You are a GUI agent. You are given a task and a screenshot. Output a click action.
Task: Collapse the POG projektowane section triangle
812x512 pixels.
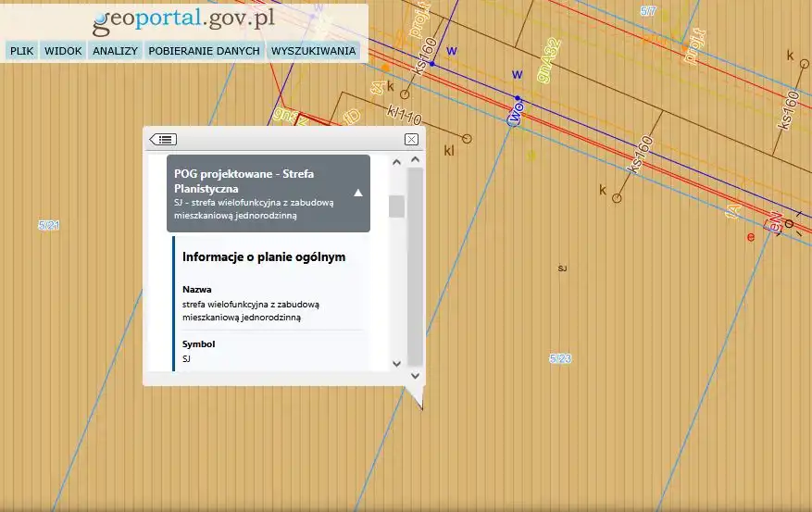click(x=358, y=194)
